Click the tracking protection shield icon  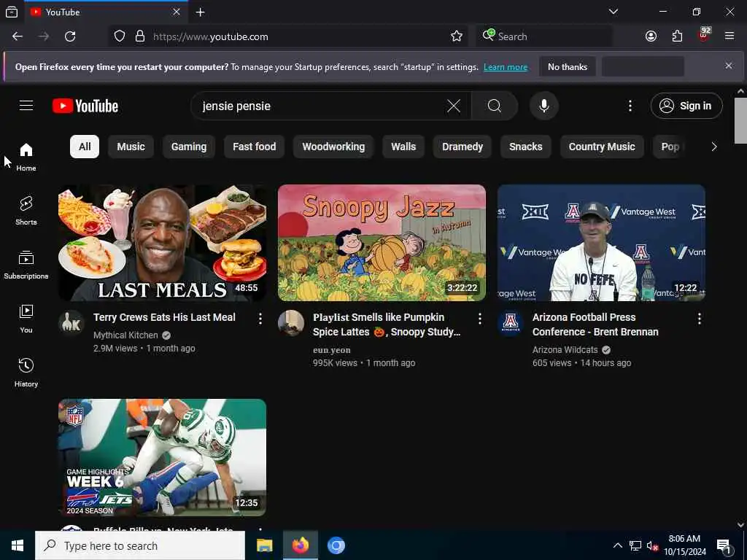pos(120,36)
